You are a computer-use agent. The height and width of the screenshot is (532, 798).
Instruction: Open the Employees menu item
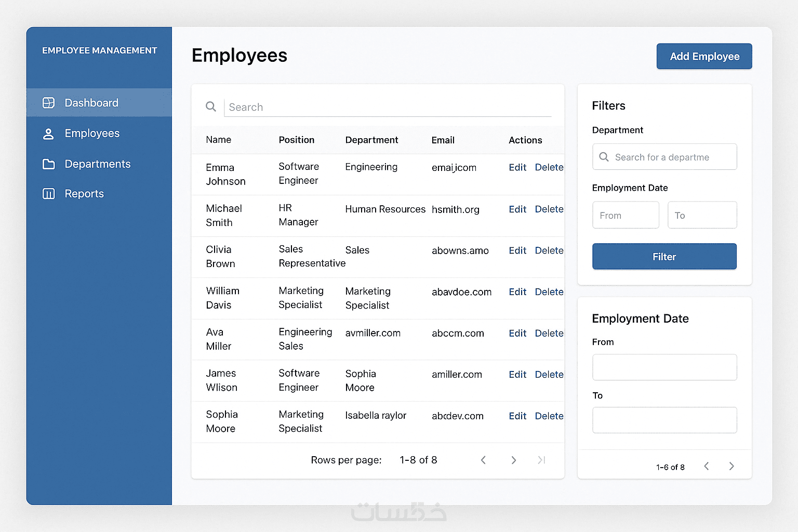(99, 134)
